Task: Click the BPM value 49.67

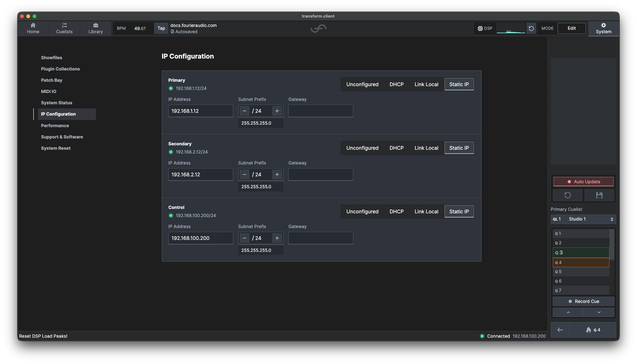Action: [140, 29]
